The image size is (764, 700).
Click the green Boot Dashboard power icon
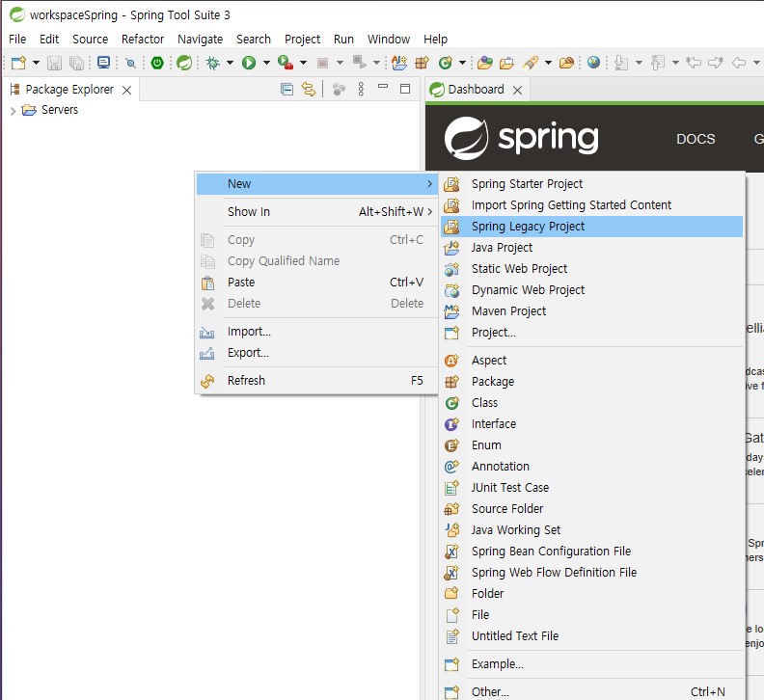(157, 63)
